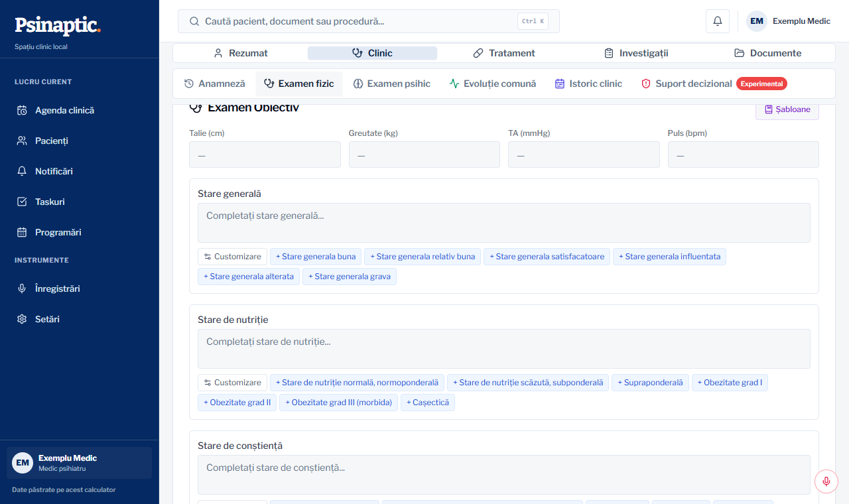Open the Documente tab
This screenshot has height=504, width=849.
click(767, 53)
